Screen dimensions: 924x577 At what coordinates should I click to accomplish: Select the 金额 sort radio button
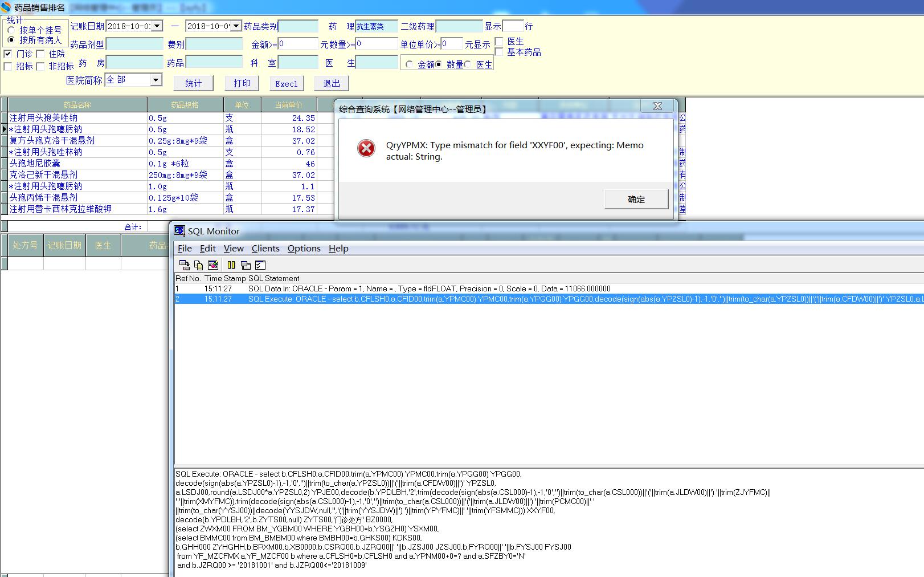(x=409, y=64)
